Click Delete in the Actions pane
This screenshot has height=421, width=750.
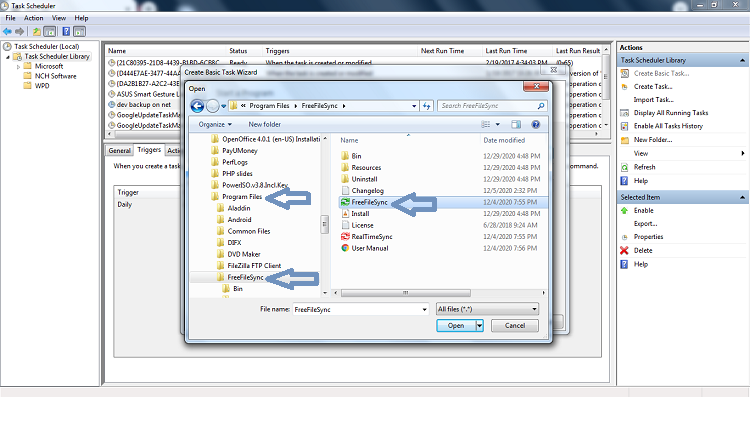click(643, 250)
